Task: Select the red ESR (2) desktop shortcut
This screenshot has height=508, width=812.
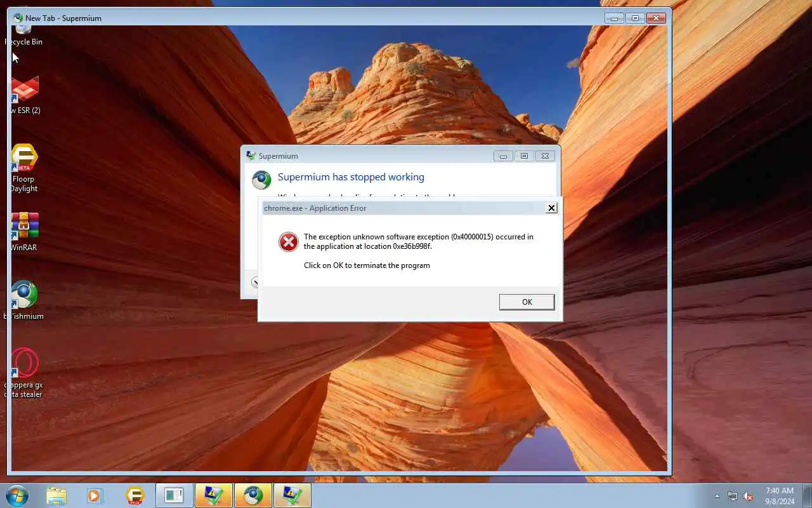Action: [24, 95]
